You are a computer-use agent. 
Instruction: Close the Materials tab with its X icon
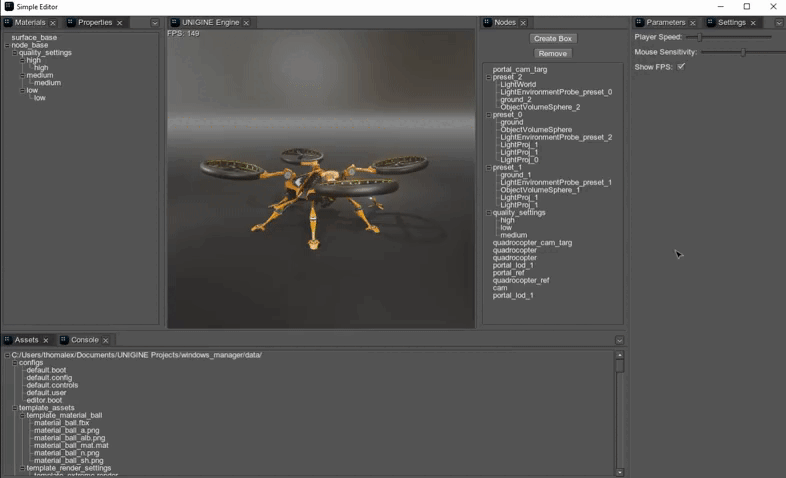(54, 22)
